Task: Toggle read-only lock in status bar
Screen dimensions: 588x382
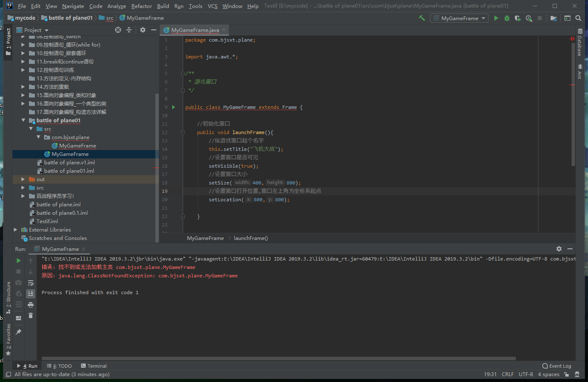Action: point(567,374)
